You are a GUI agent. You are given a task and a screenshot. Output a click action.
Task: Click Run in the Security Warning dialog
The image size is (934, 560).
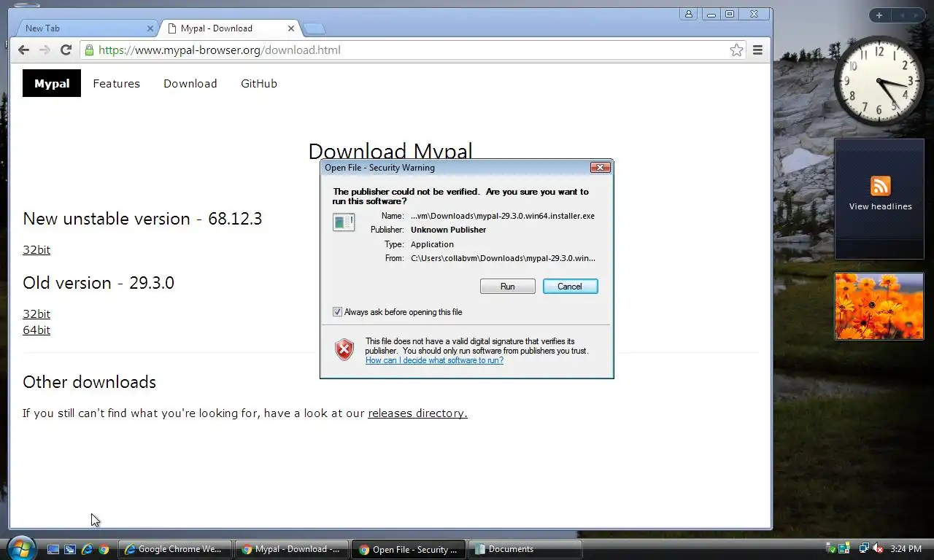pyautogui.click(x=507, y=287)
